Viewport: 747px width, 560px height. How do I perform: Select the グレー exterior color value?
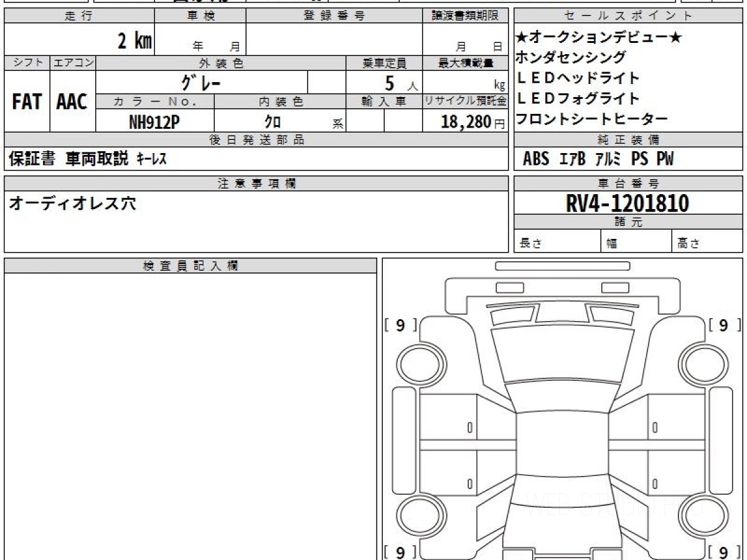tap(200, 82)
